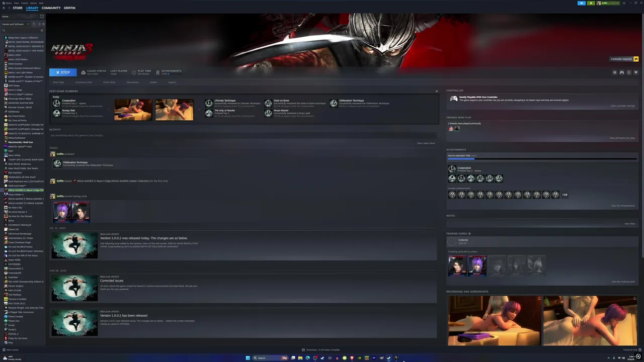This screenshot has height=362, width=644.
Task: Open Downloads status at bottom bar
Action: coord(321,350)
